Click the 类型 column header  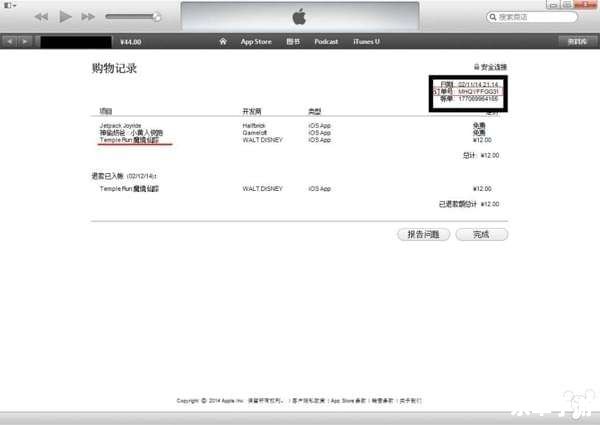point(315,111)
